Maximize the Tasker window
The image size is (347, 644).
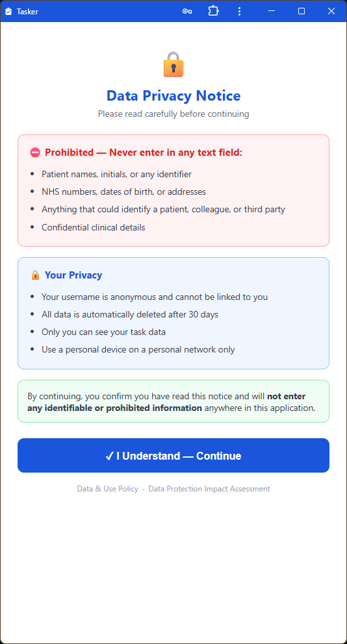[302, 11]
